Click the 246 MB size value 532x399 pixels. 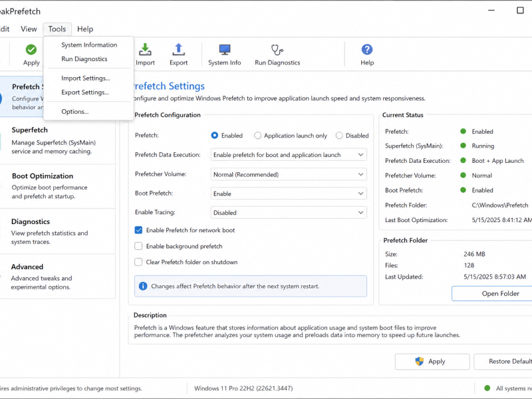(474, 254)
